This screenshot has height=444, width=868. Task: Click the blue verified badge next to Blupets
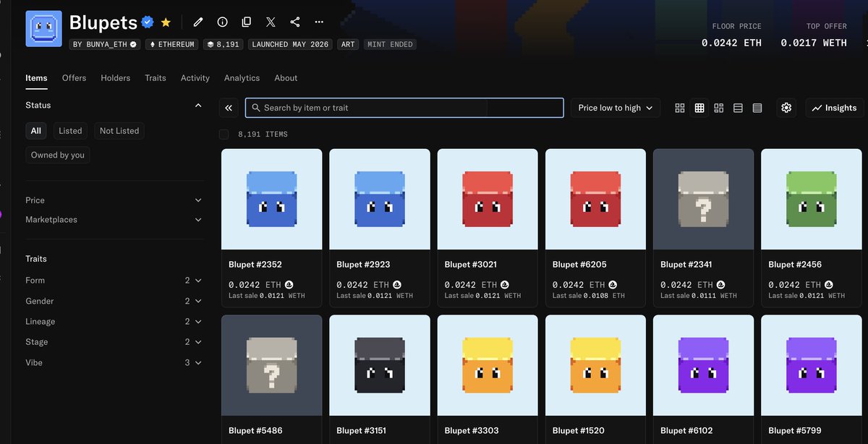click(x=148, y=22)
